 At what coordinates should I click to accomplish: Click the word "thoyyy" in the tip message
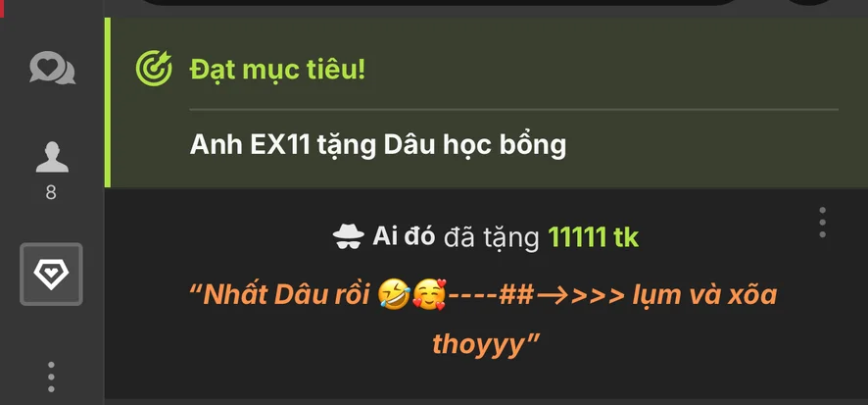[x=479, y=344]
